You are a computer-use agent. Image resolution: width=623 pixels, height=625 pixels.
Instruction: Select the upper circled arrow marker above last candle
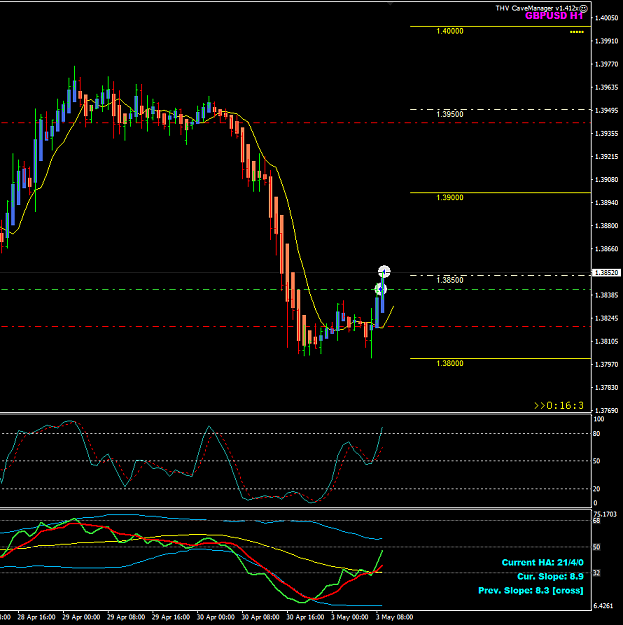tap(384, 271)
